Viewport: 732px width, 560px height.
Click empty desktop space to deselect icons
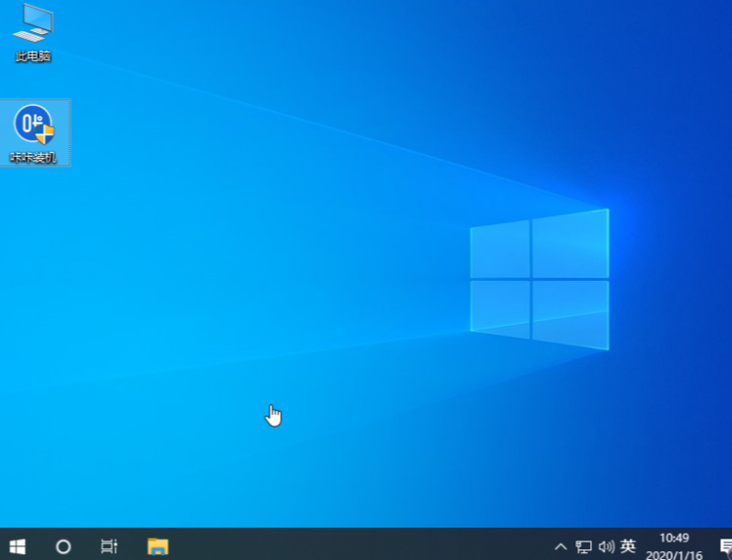click(245, 245)
